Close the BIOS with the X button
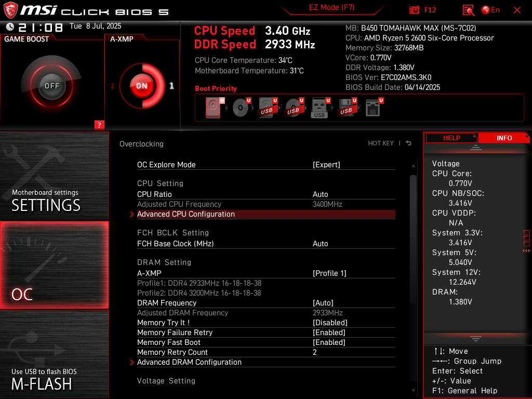 517,10
